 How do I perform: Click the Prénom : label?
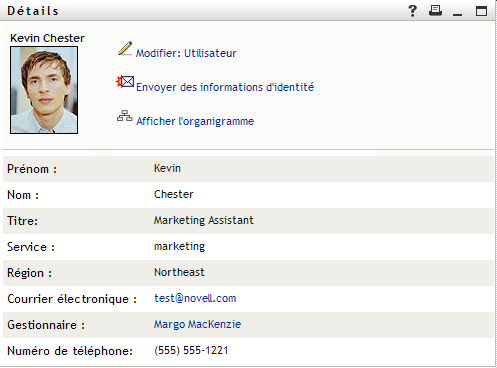tap(32, 169)
